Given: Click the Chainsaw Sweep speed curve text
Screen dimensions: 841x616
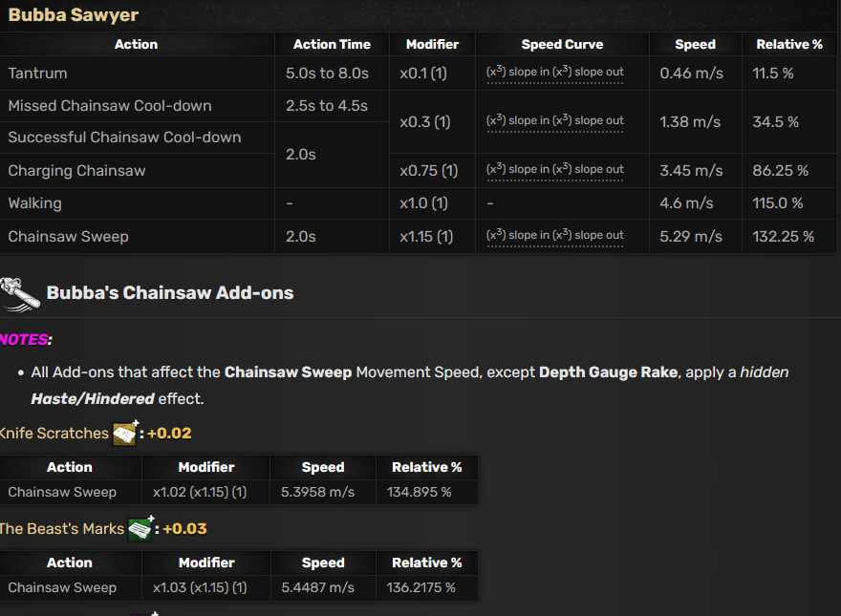Looking at the screenshot, I should [x=554, y=236].
